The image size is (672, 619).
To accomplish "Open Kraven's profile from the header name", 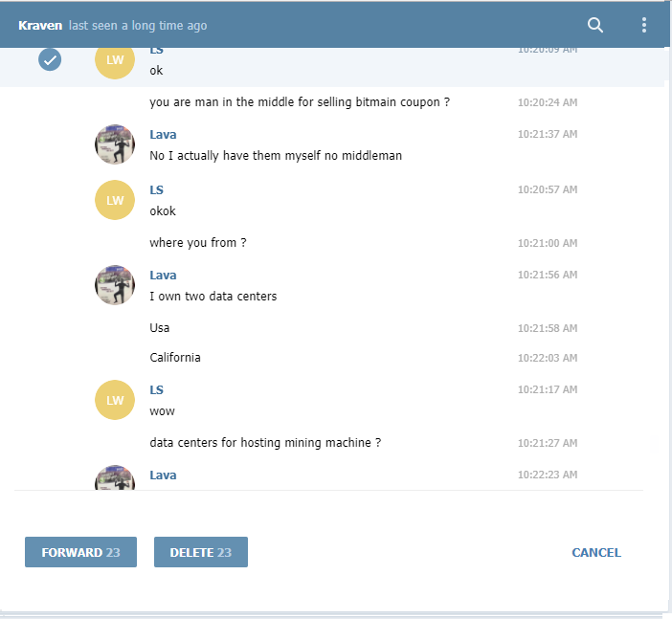I will (x=40, y=25).
